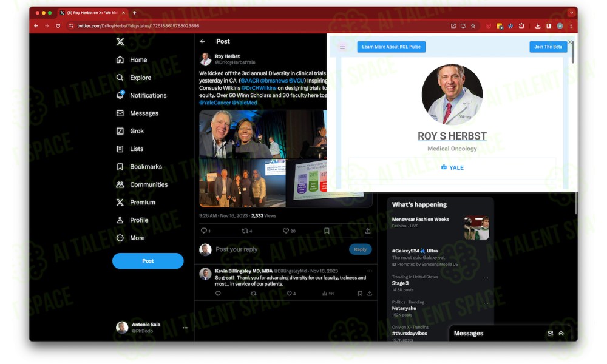
Task: Open the Home feed
Action: pyautogui.click(x=132, y=60)
